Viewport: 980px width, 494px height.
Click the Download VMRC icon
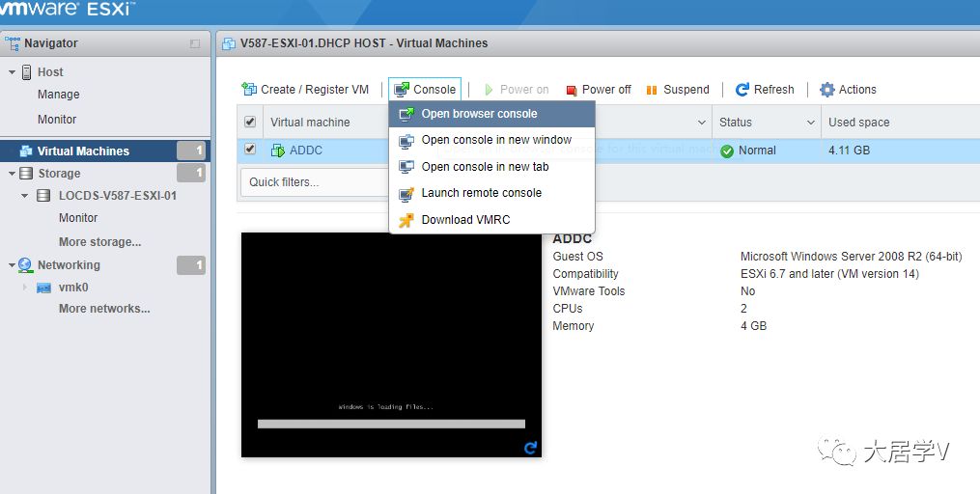click(406, 220)
